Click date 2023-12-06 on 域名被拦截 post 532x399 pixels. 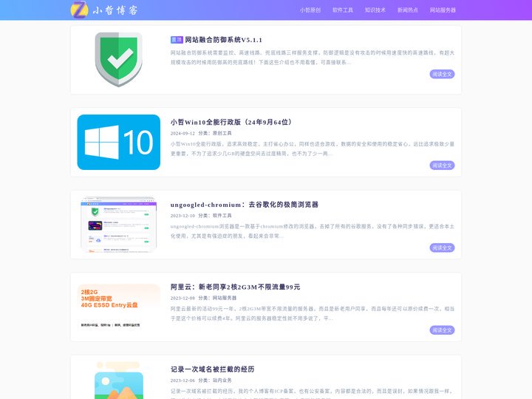tap(183, 381)
